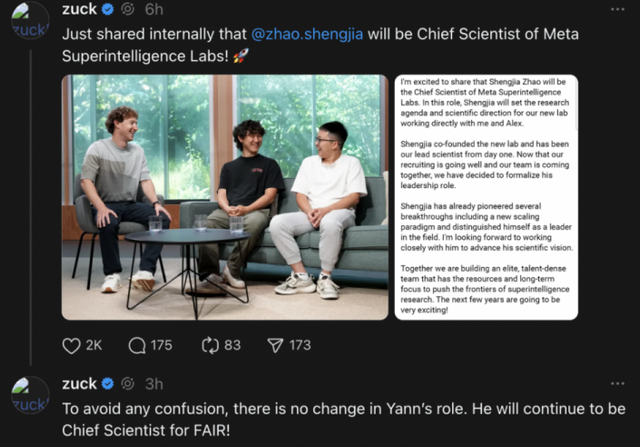Click the 6h timestamp on first post

tap(153, 9)
